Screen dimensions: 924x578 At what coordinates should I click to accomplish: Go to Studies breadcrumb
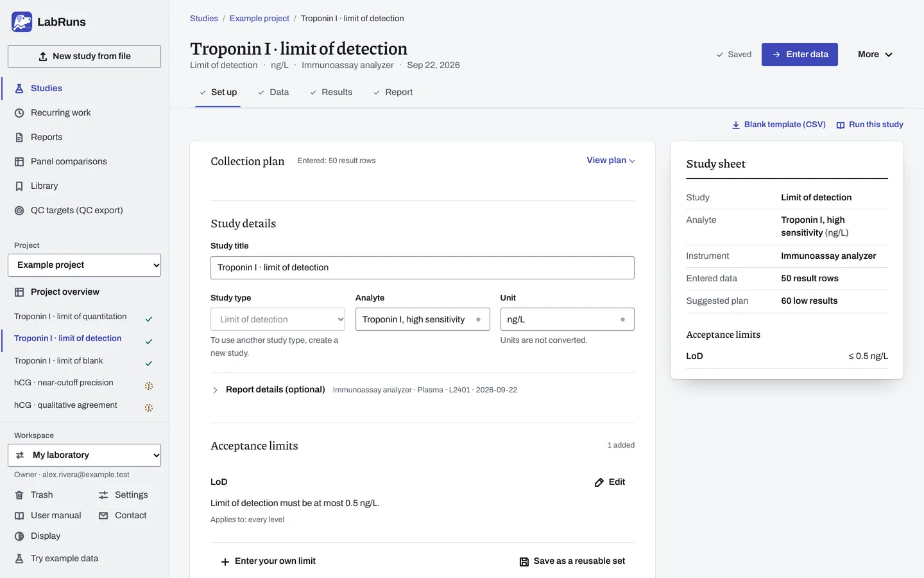pos(204,19)
